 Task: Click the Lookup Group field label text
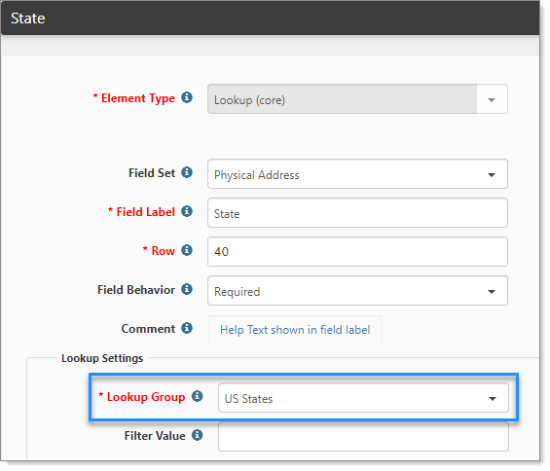tap(146, 397)
